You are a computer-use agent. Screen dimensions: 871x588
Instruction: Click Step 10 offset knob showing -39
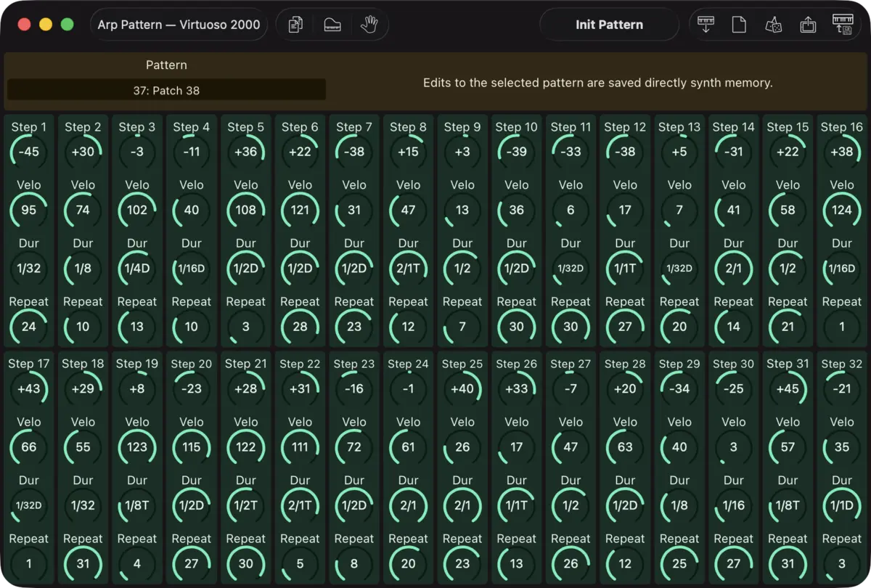point(517,152)
